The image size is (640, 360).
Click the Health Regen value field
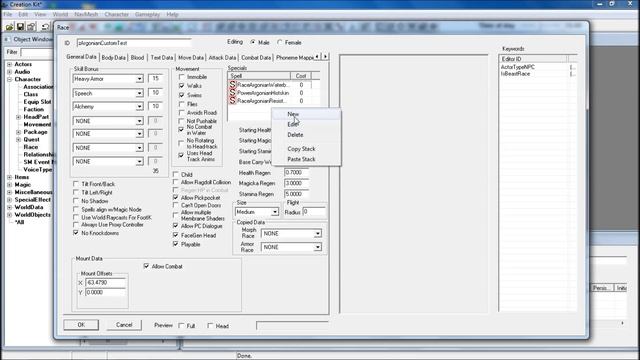tap(296, 173)
